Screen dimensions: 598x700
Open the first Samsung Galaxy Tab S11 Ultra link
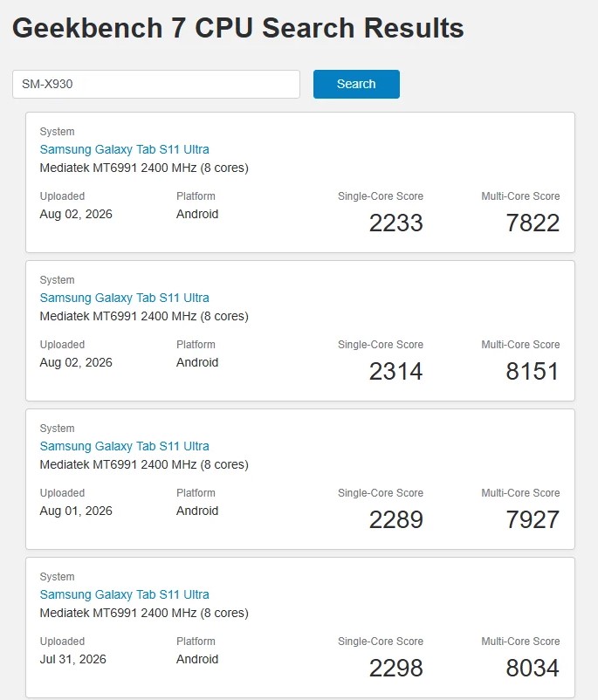(x=124, y=149)
